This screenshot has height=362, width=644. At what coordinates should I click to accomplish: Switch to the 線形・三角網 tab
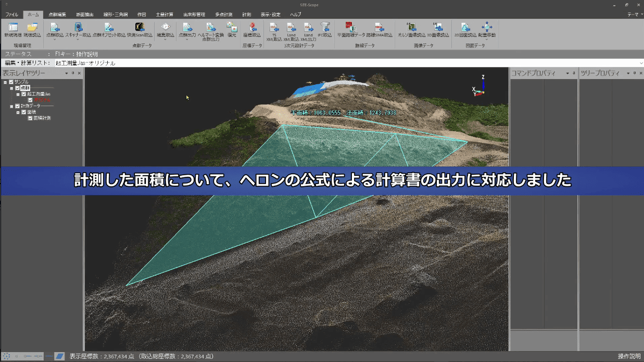pos(116,15)
